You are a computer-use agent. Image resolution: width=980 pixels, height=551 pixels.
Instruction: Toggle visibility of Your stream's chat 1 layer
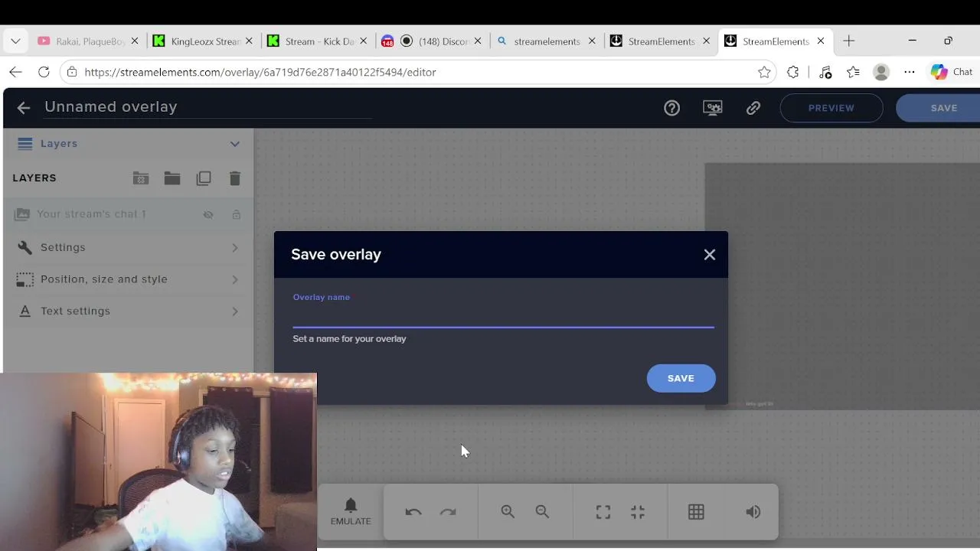tap(208, 215)
